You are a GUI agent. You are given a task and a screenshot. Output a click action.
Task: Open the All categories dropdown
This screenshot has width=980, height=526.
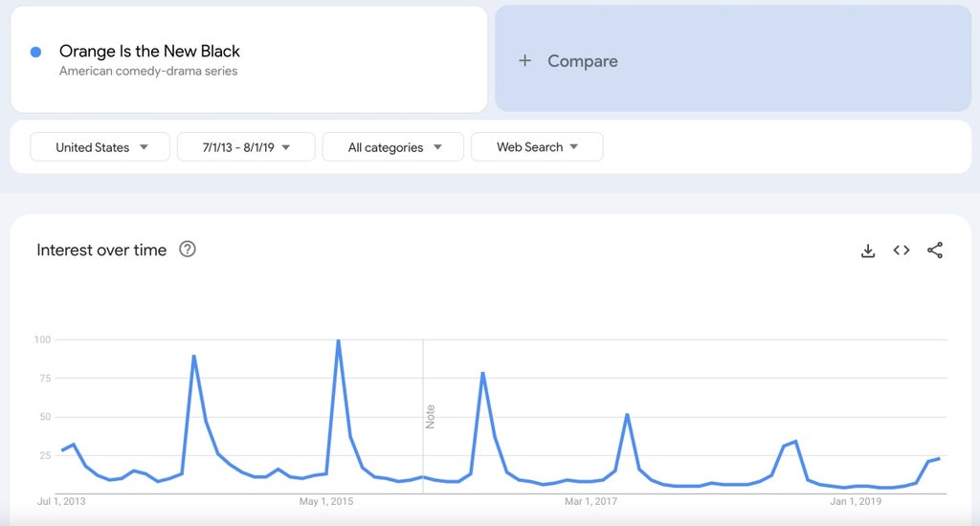tap(393, 147)
